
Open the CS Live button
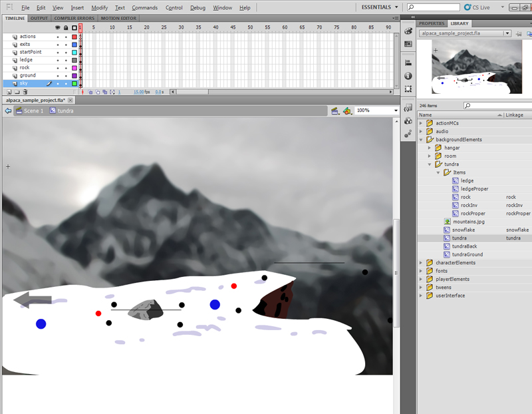pyautogui.click(x=479, y=7)
